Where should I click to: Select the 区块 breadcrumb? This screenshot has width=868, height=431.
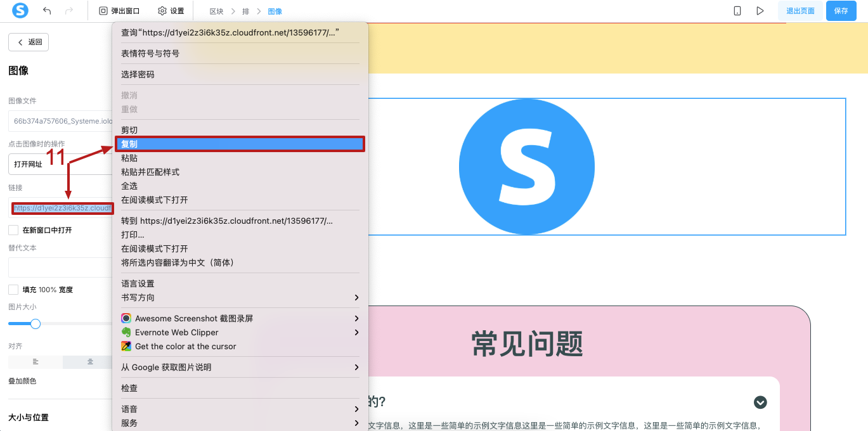click(216, 11)
